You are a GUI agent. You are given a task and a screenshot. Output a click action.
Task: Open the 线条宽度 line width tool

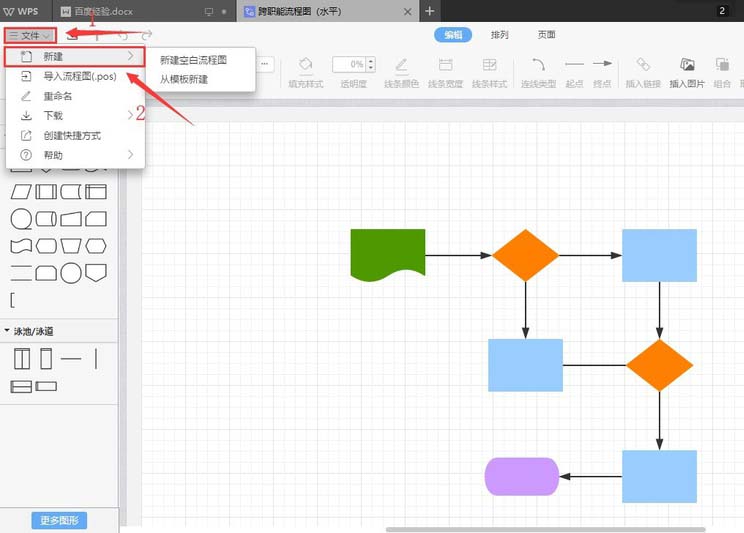pos(445,72)
